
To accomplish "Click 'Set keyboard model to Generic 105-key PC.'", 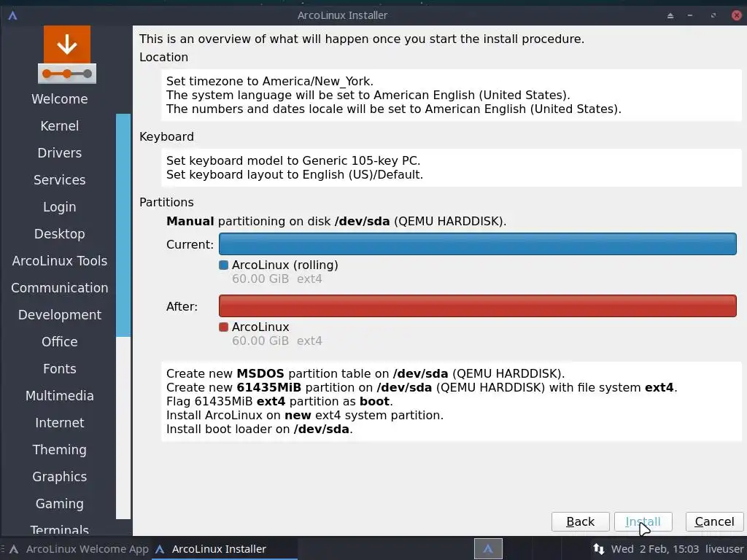I will tap(293, 160).
